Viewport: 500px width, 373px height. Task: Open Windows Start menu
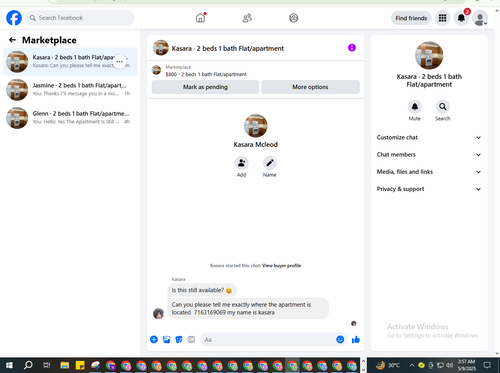(9, 365)
